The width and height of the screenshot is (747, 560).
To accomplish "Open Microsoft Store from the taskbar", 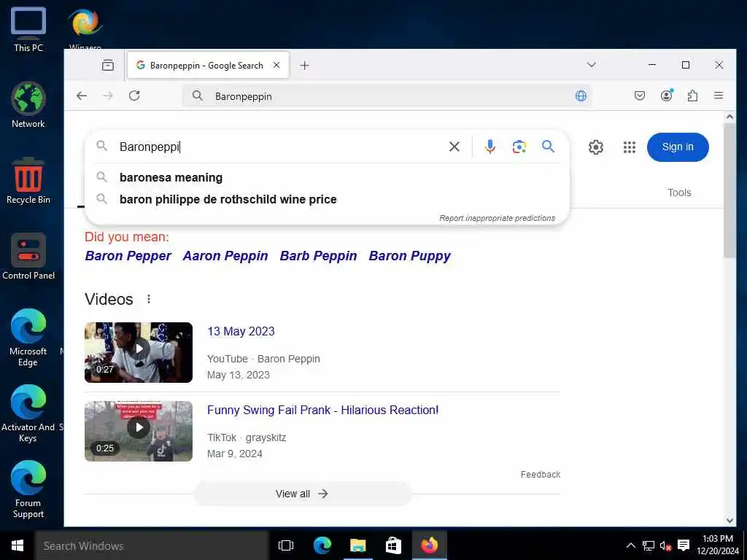I will pos(393,545).
